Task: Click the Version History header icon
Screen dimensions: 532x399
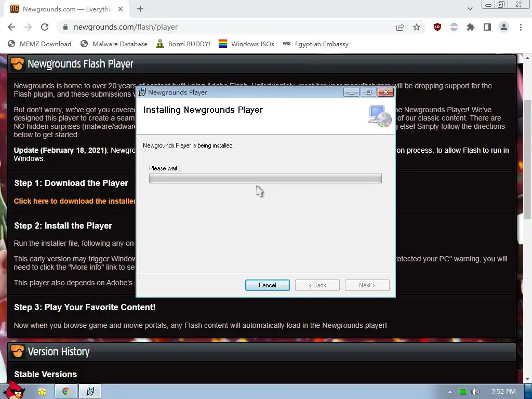Action: point(17,352)
